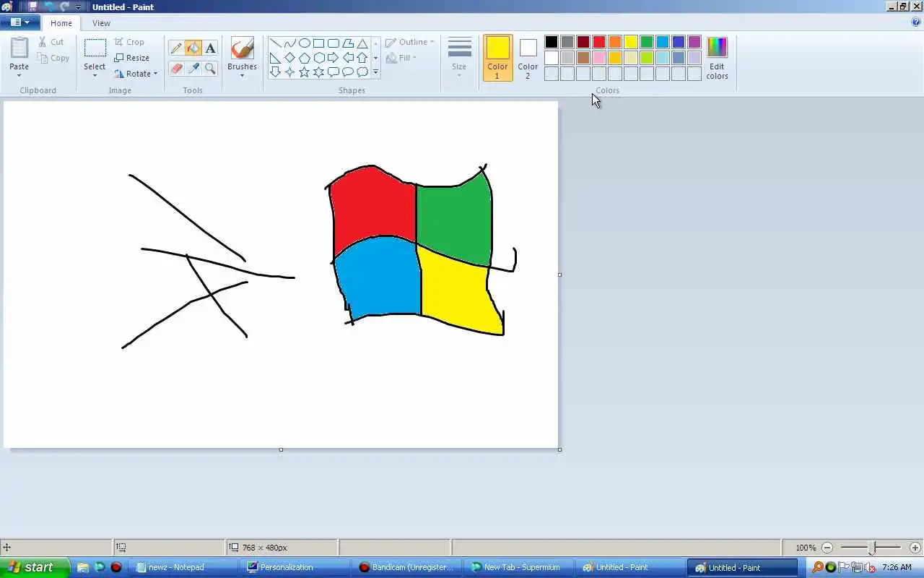Choose the Rounded rectangle shape

click(333, 43)
